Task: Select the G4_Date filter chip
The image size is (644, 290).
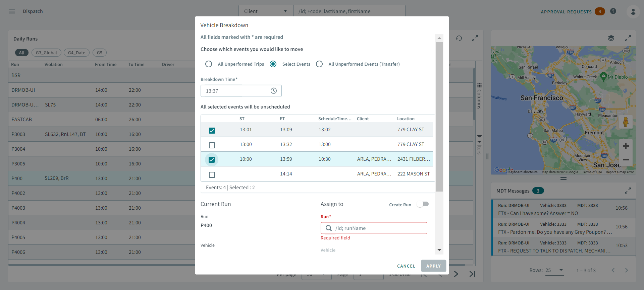Action: pyautogui.click(x=76, y=53)
